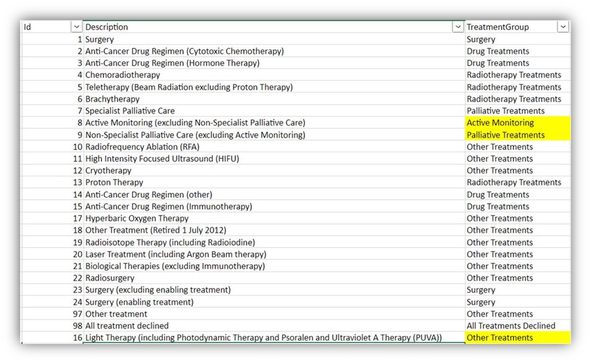Select 'Radiotherapy Treatments' cell in Chemoradiotherapy row
The height and width of the screenshot is (364, 591).
(x=518, y=75)
